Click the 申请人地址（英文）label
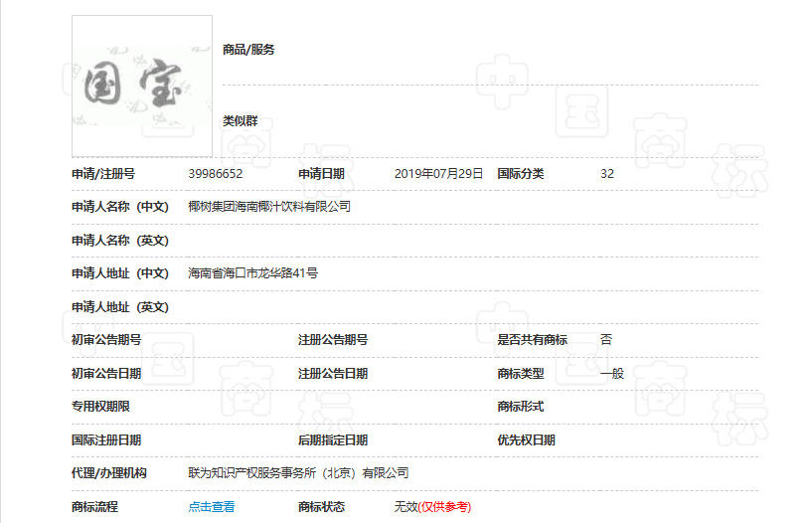 coord(120,306)
